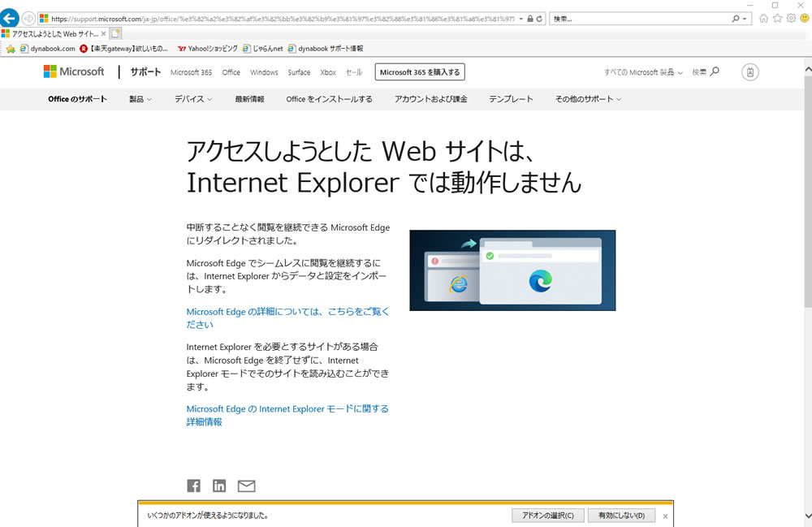The height and width of the screenshot is (527, 812).
Task: Open 最新情報 menu item
Action: point(249,99)
